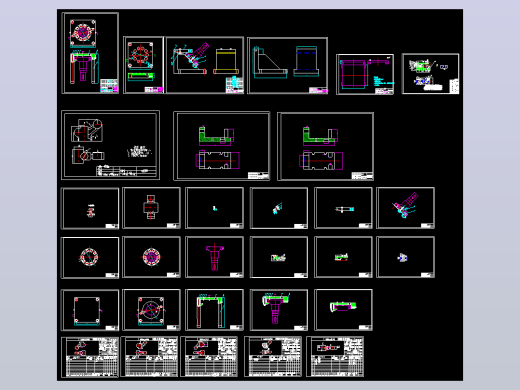This screenshot has height=390, width=520.
Task: Click the title block of the tall assembly sheet
Action: click(109, 86)
